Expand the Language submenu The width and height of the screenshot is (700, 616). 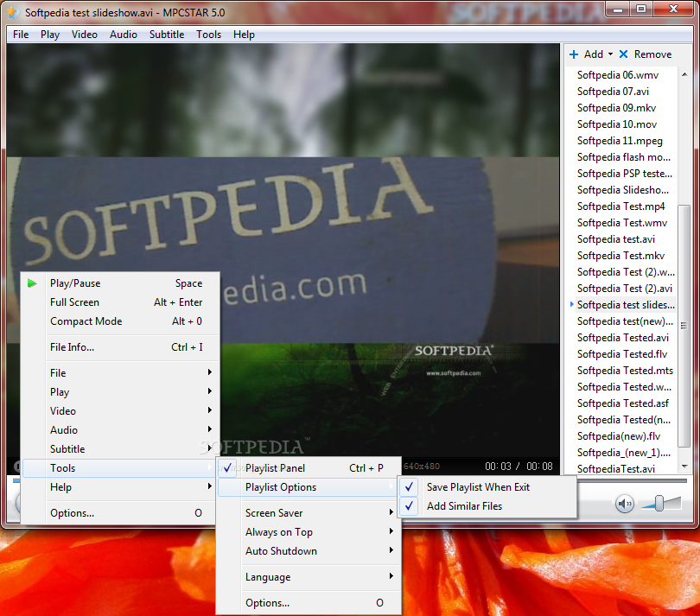point(309,577)
